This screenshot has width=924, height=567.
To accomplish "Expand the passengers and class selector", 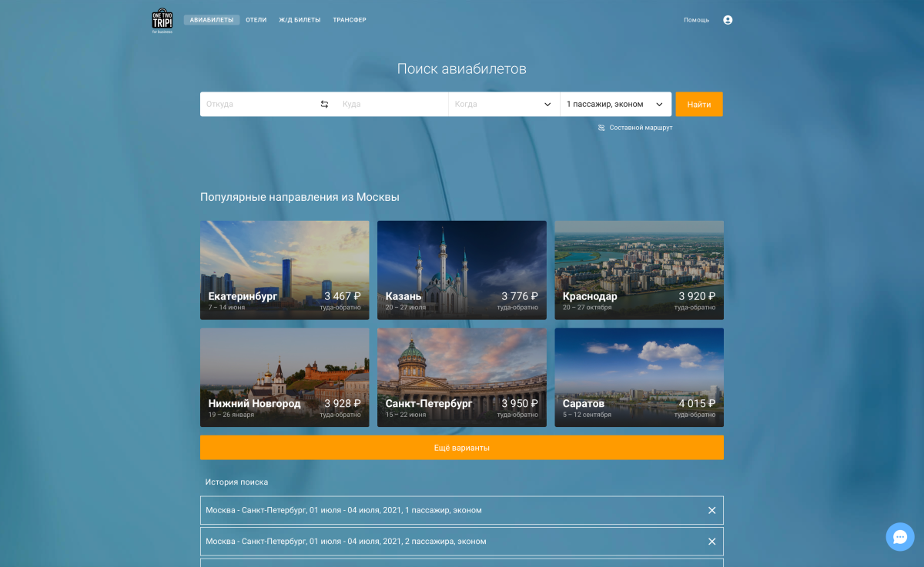I will click(x=616, y=105).
